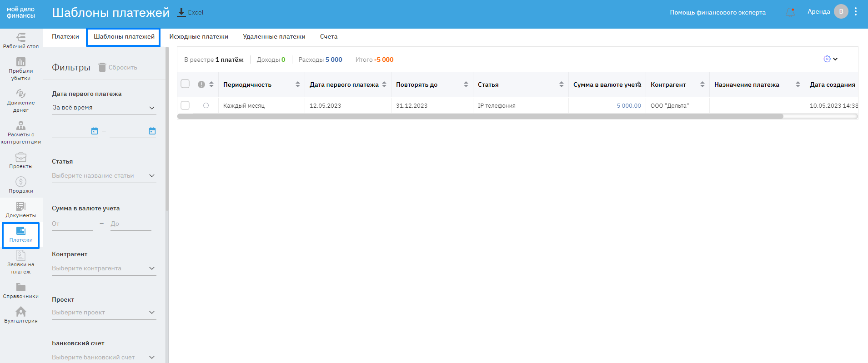The image size is (868, 363).
Task: Switch to the Счета tab
Action: [328, 37]
